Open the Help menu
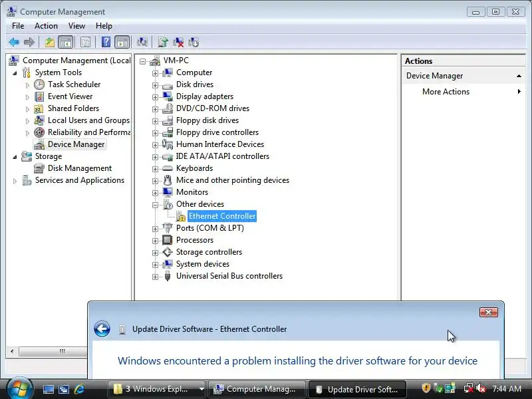This screenshot has width=532, height=399. [104, 26]
